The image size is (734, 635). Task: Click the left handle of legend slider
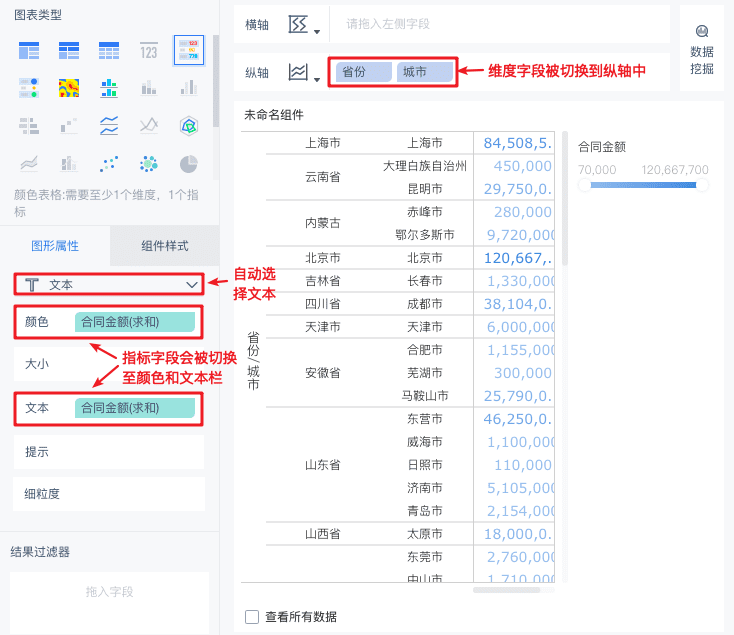click(x=584, y=185)
